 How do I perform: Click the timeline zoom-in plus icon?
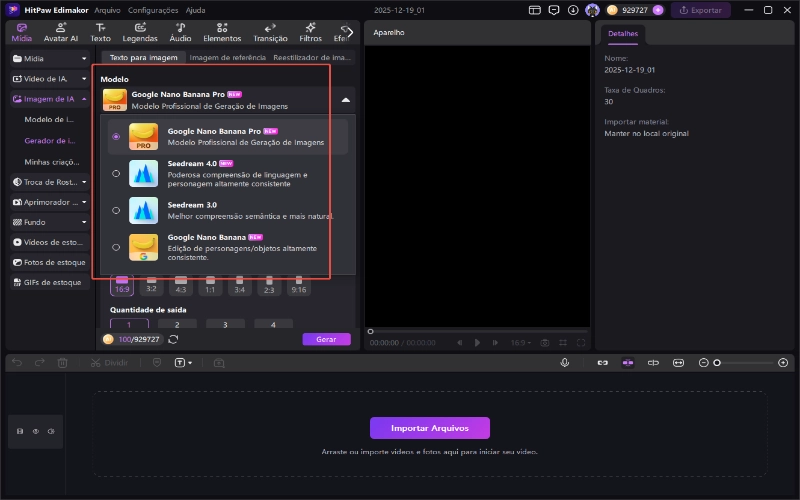(x=782, y=362)
